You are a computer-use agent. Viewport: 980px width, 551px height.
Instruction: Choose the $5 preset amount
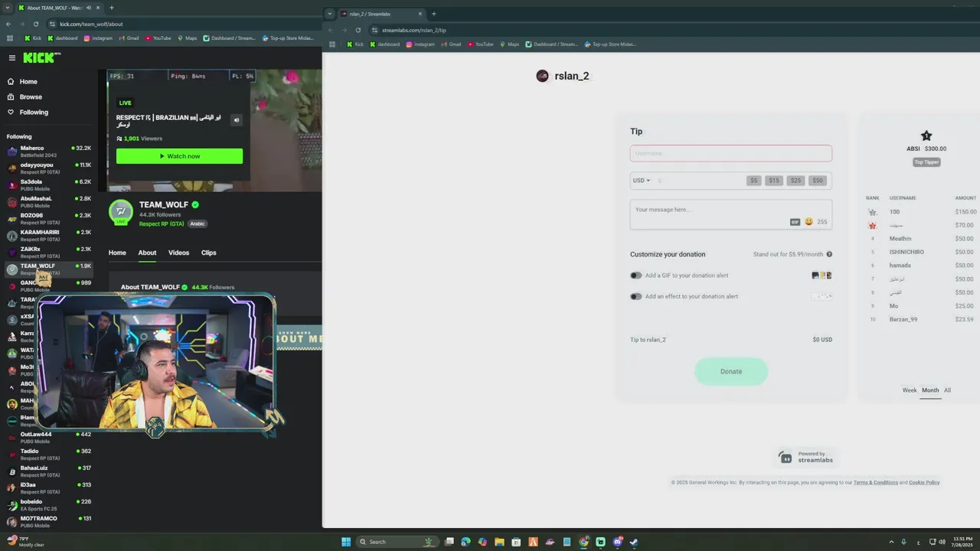754,181
